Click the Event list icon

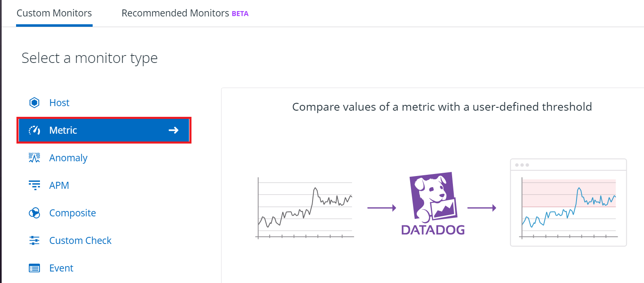pyautogui.click(x=34, y=268)
